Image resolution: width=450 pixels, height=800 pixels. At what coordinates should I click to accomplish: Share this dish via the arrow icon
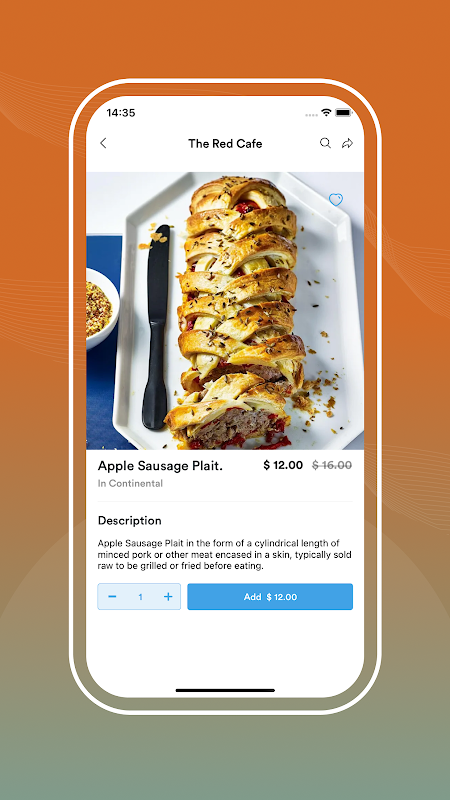(x=347, y=143)
